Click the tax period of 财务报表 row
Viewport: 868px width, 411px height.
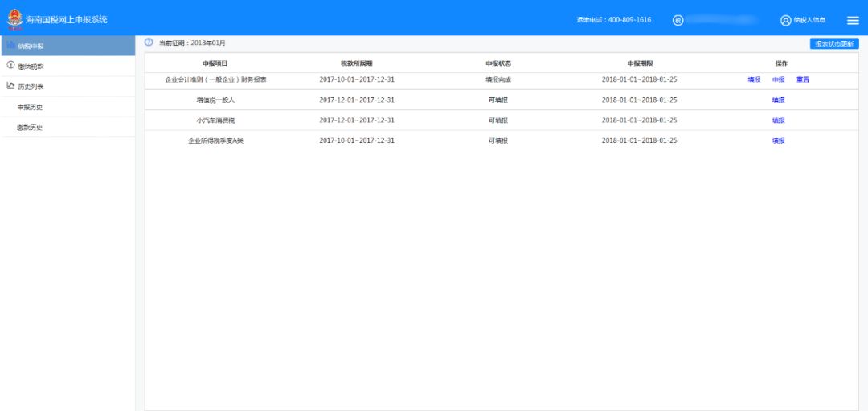357,79
